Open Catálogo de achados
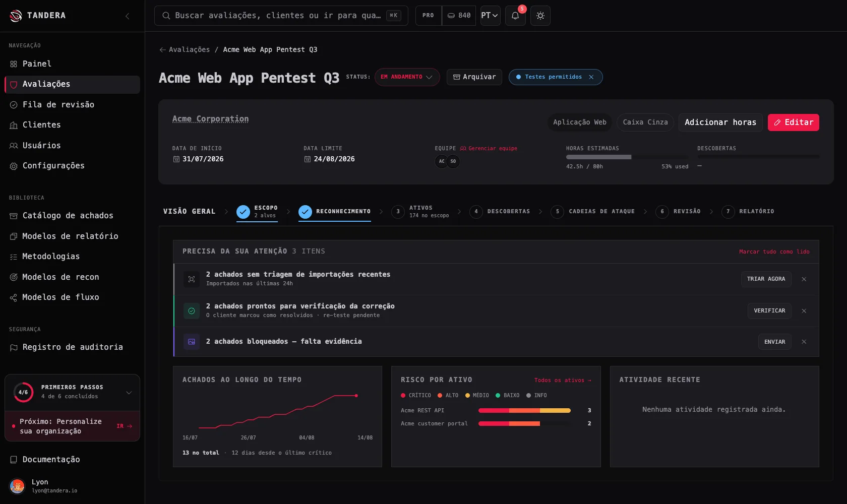847x504 pixels. pyautogui.click(x=72, y=216)
